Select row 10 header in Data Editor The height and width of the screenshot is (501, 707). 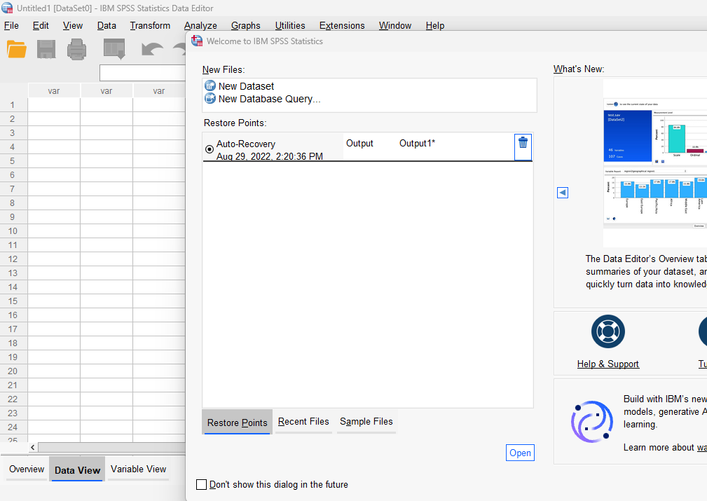(x=13, y=231)
